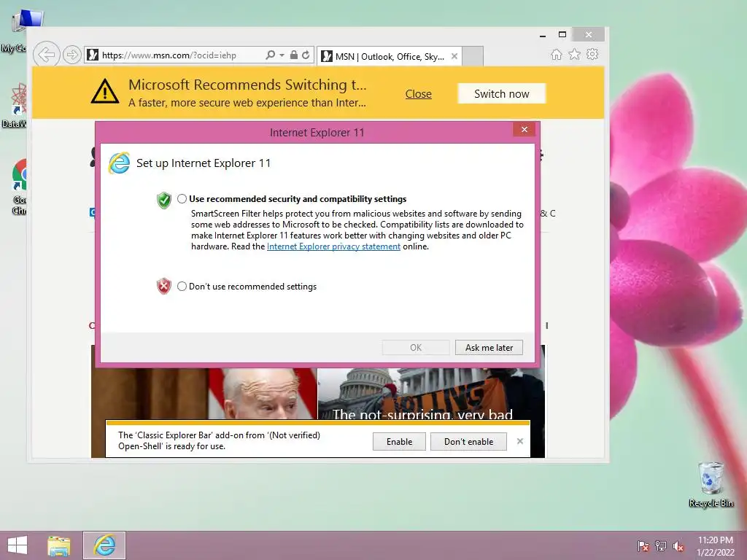
Task: Open Internet Explorer privacy statement link
Action: point(333,246)
